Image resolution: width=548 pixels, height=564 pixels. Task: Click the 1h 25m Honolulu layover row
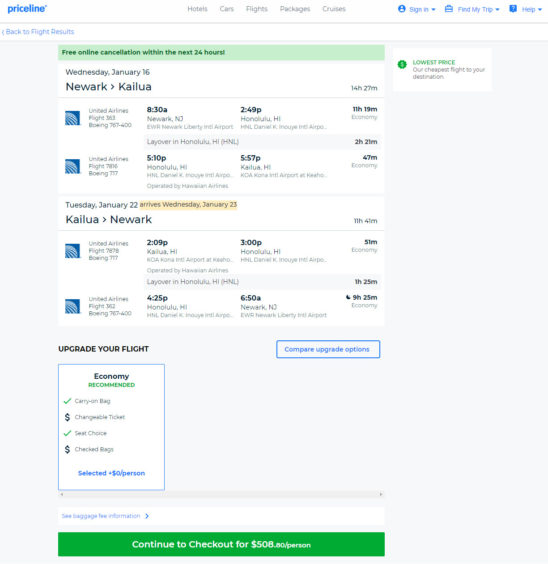click(262, 282)
